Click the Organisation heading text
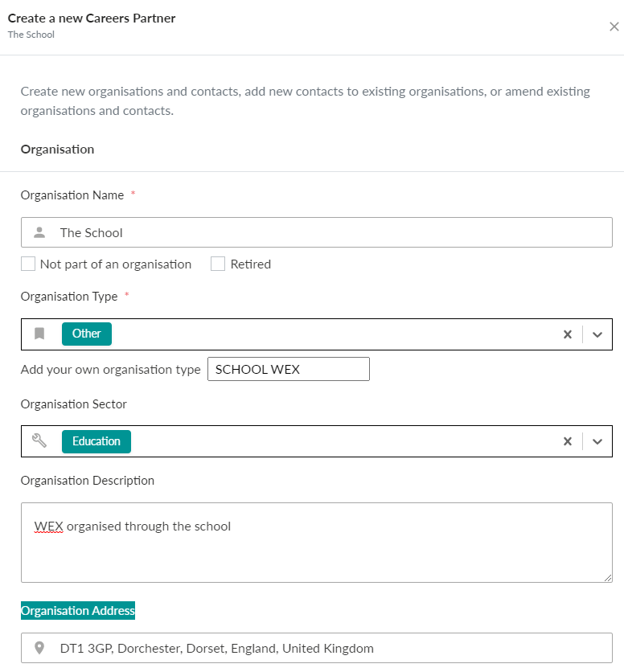Viewport: 624px width, 672px height. point(56,149)
